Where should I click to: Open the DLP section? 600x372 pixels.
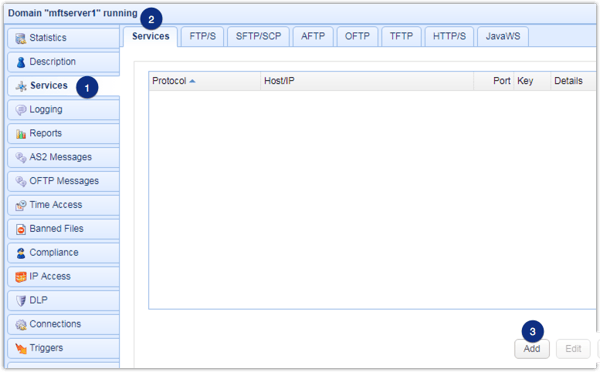click(x=63, y=300)
